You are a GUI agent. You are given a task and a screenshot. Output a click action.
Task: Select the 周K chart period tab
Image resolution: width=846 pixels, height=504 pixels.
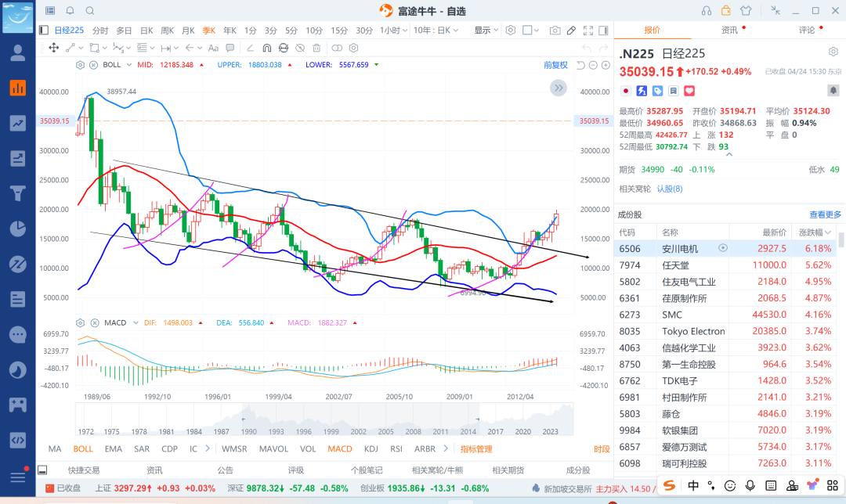pyautogui.click(x=167, y=31)
